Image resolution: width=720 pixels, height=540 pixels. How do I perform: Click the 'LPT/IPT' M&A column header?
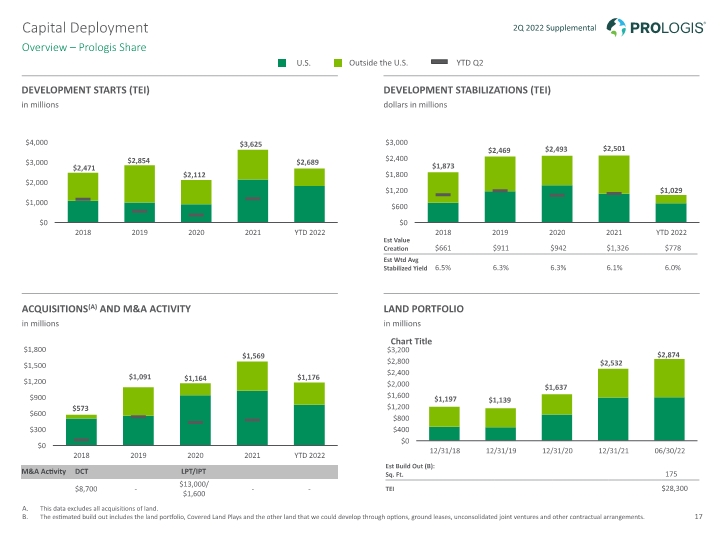[193, 472]
